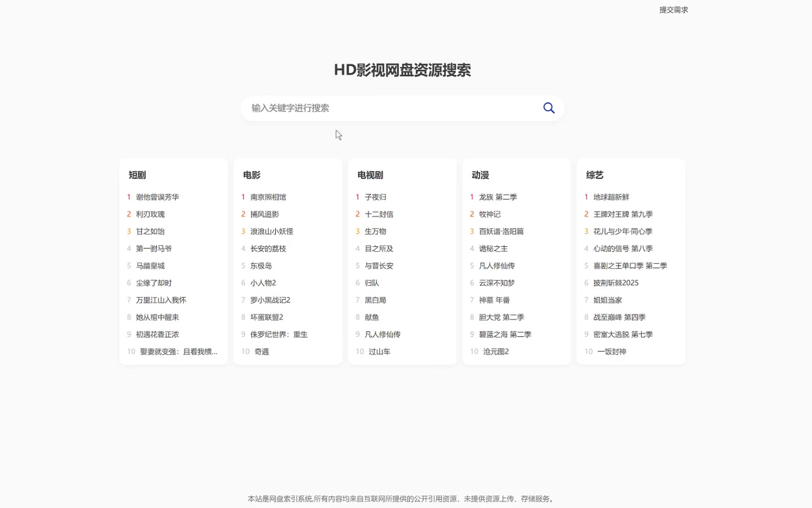Open 第一驸马爷 entry

tap(154, 248)
